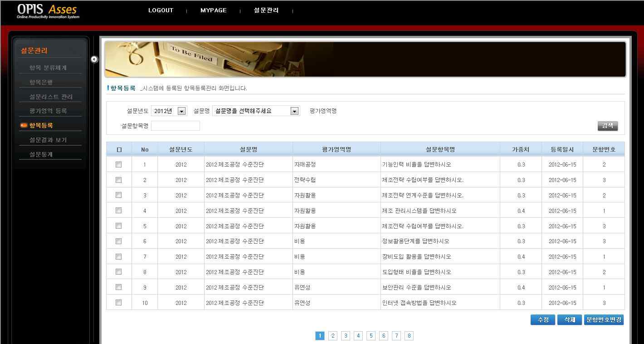Open 설문통계 in the sidebar
This screenshot has width=644, height=344.
pyautogui.click(x=41, y=154)
